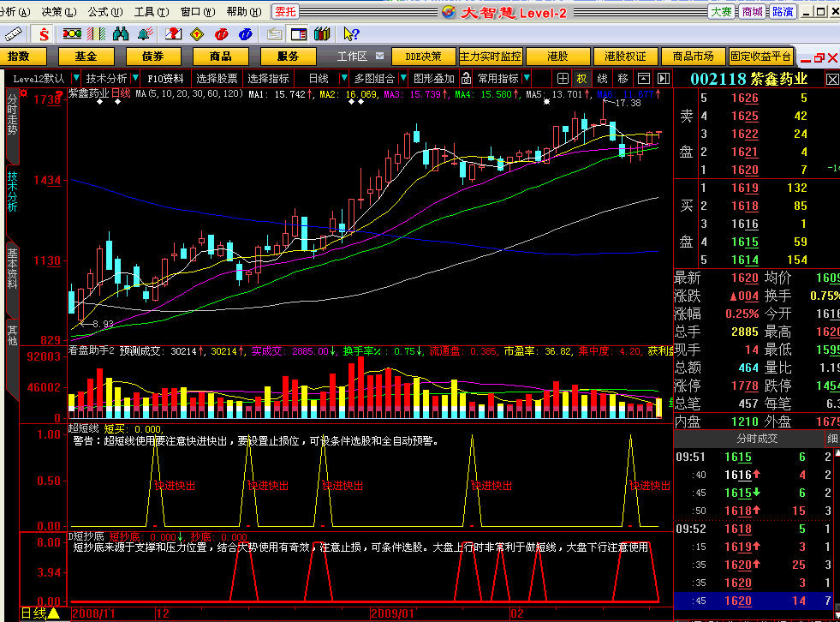This screenshot has width=840, height=622.
Task: Click the blue circular phi icon
Action: coord(246,34)
